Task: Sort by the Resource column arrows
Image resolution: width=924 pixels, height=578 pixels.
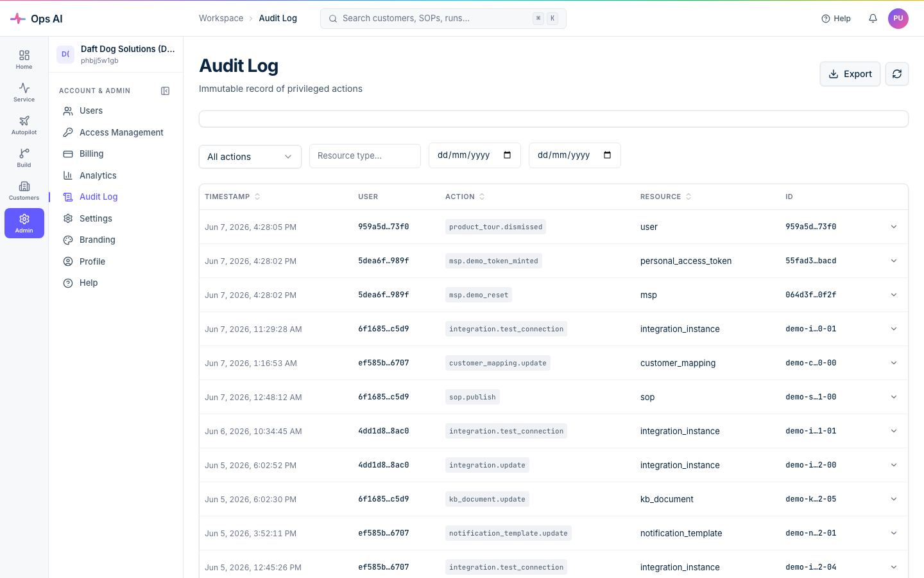Action: [x=689, y=197]
